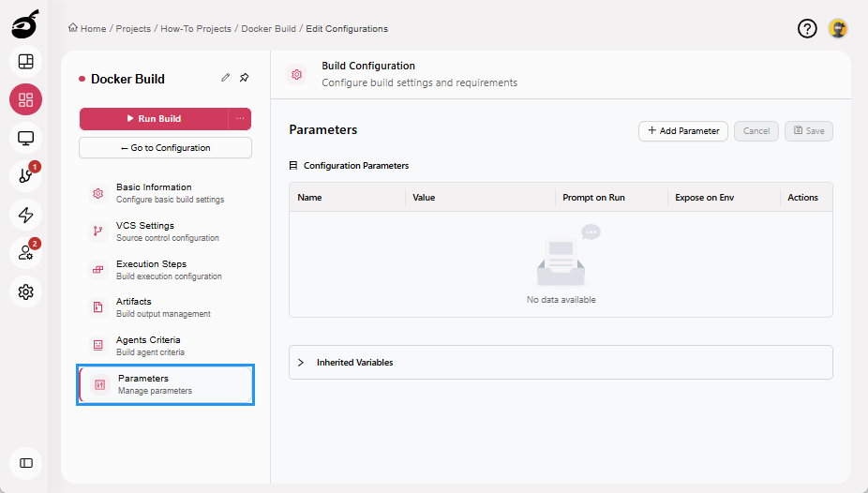
Task: Click the app logo icon
Action: (x=25, y=23)
